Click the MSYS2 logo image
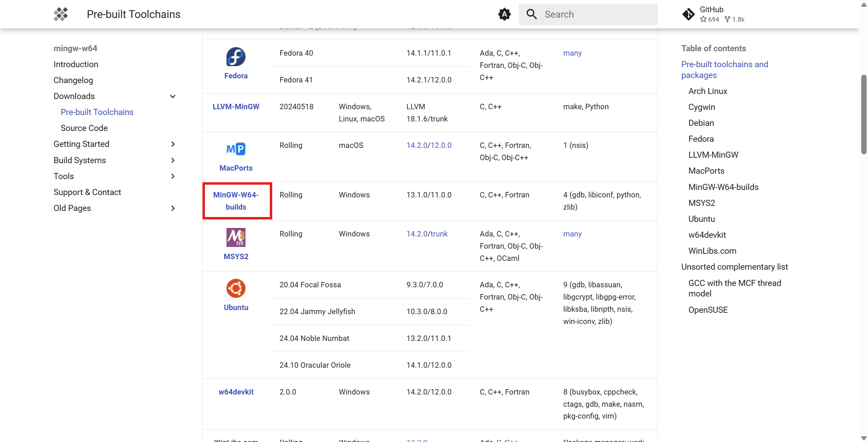868x442 pixels. click(236, 237)
